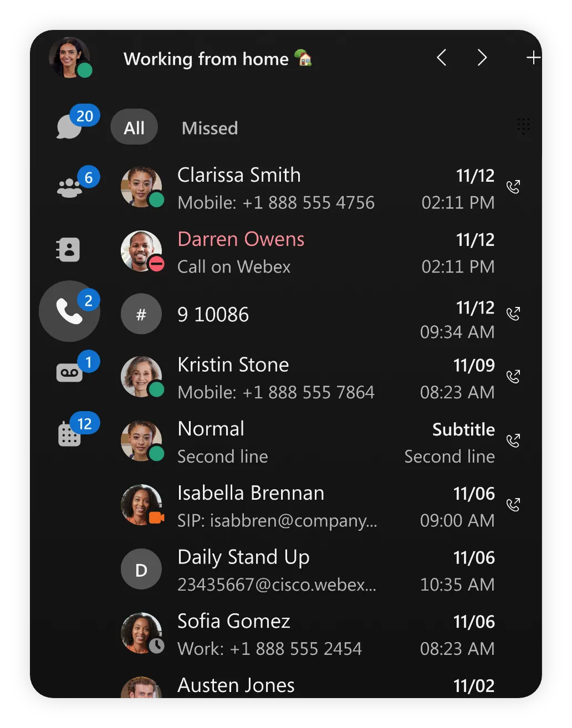The width and height of the screenshot is (572, 728).
Task: Call back Clarissa Smith using call icon
Action: tap(513, 187)
